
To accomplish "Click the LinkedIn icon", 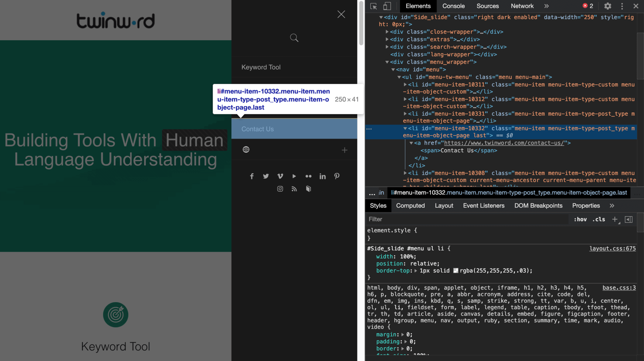I will click(322, 176).
